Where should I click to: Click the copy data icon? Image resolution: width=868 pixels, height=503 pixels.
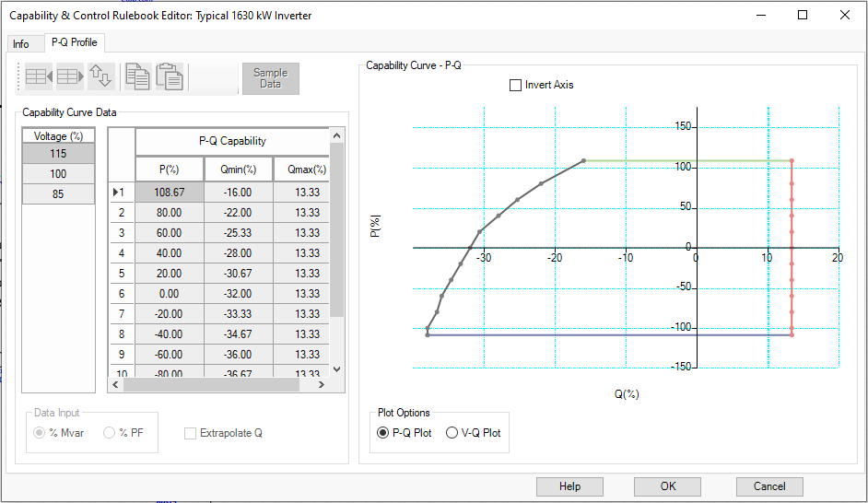(x=137, y=77)
